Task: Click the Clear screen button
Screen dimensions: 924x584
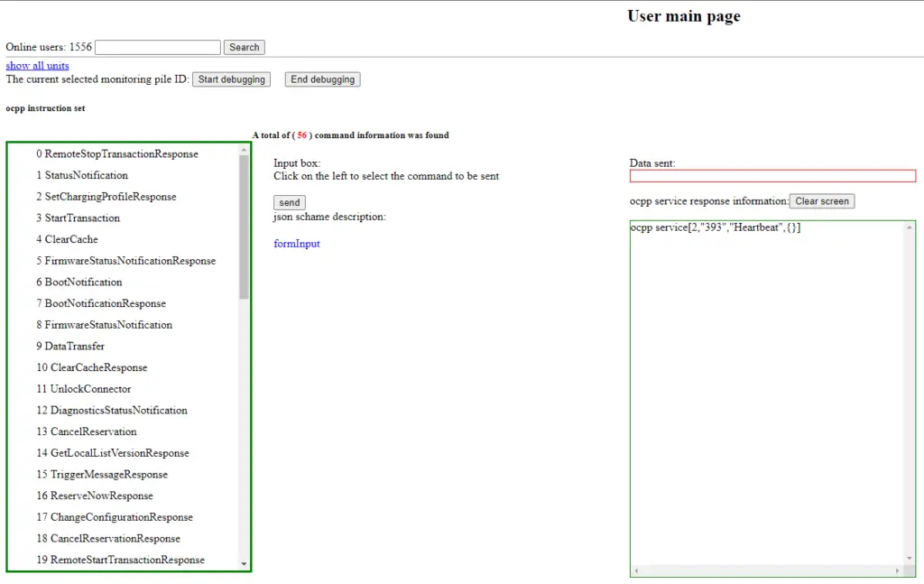Action: pyautogui.click(x=822, y=201)
